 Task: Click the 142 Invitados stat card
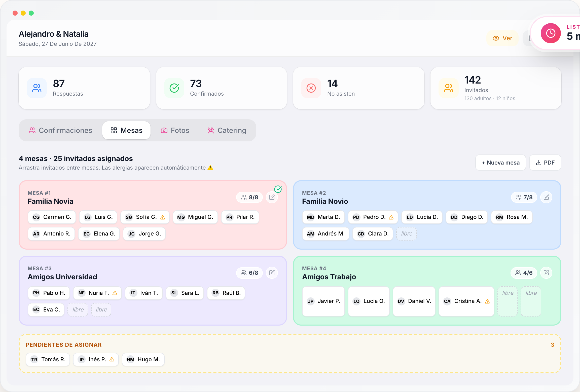click(x=496, y=88)
